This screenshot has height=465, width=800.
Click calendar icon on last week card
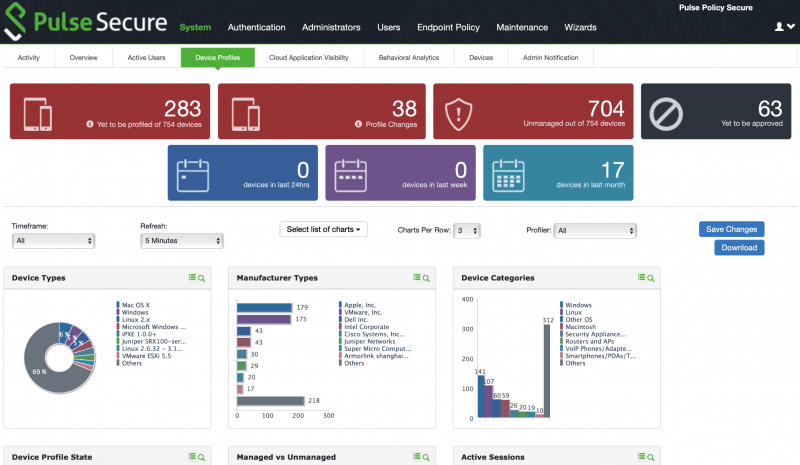pyautogui.click(x=351, y=176)
